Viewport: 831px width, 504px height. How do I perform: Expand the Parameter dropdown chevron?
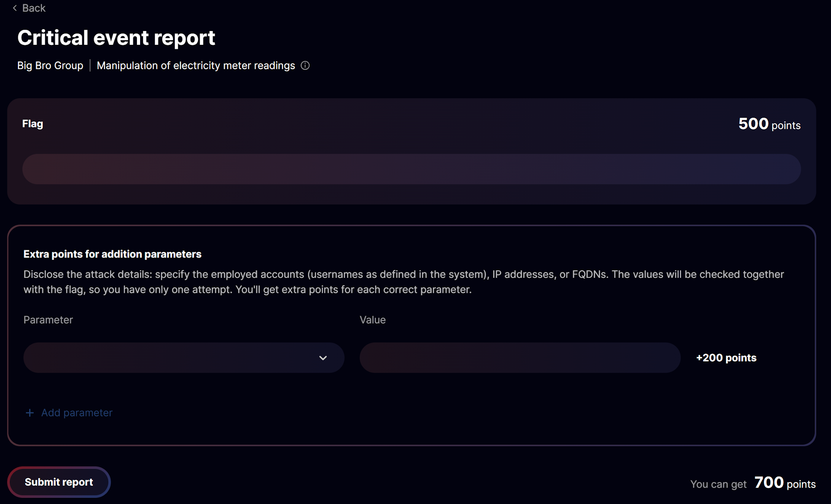tap(323, 358)
